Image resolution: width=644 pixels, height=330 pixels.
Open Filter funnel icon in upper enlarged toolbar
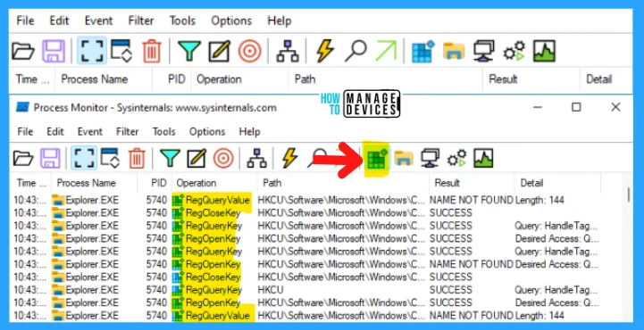click(189, 52)
